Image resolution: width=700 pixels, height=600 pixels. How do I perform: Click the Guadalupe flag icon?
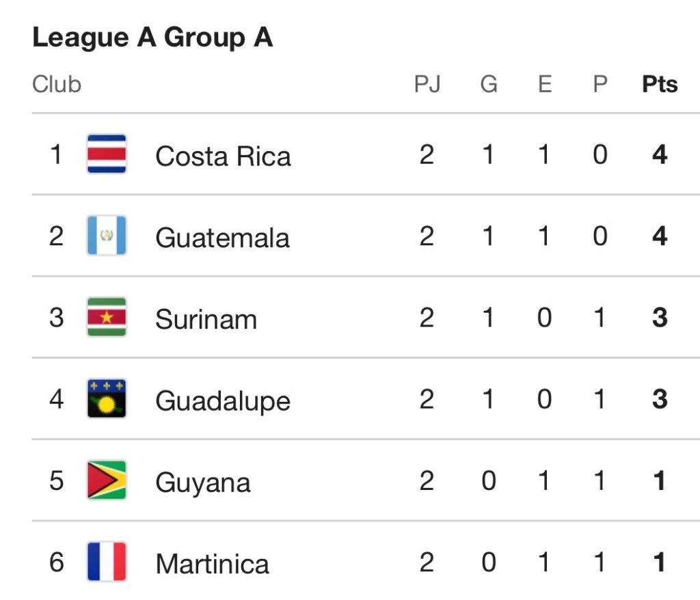(x=107, y=398)
